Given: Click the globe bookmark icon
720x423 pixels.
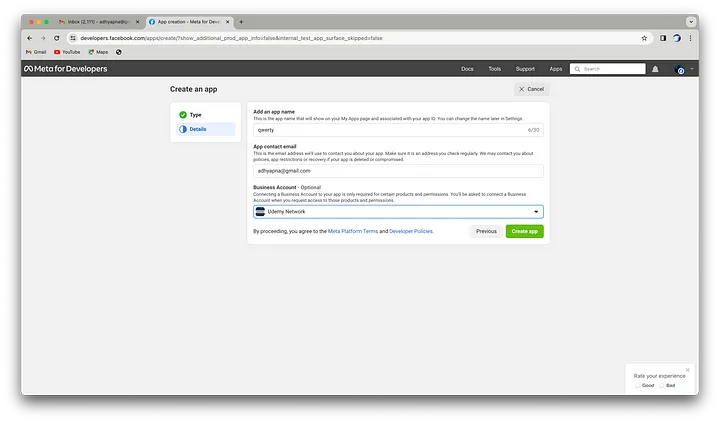Looking at the screenshot, I should coord(118,52).
